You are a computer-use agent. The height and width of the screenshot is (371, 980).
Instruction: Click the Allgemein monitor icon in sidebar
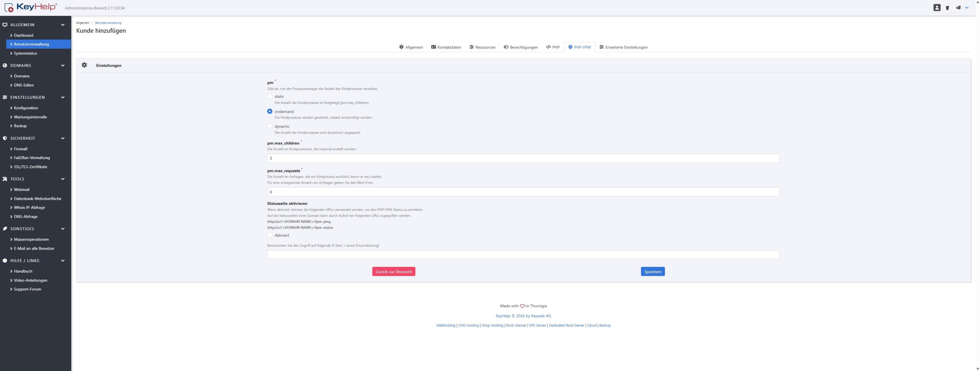pyautogui.click(x=5, y=25)
